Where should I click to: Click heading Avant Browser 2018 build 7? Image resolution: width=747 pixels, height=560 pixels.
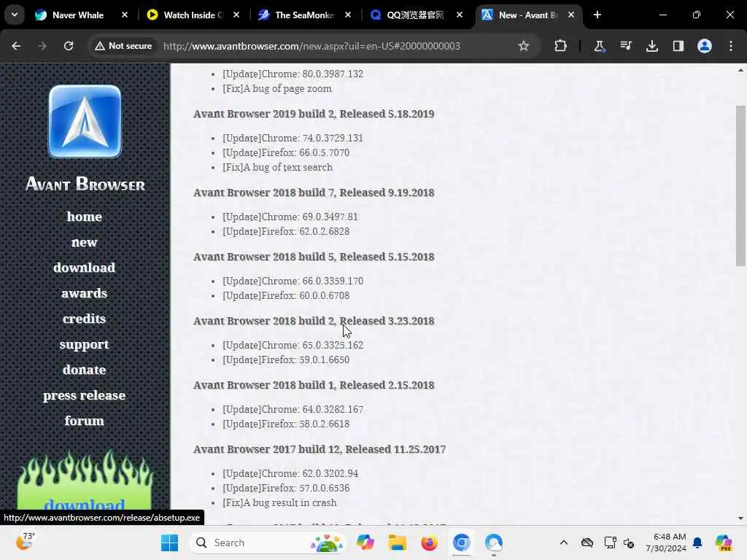point(314,192)
